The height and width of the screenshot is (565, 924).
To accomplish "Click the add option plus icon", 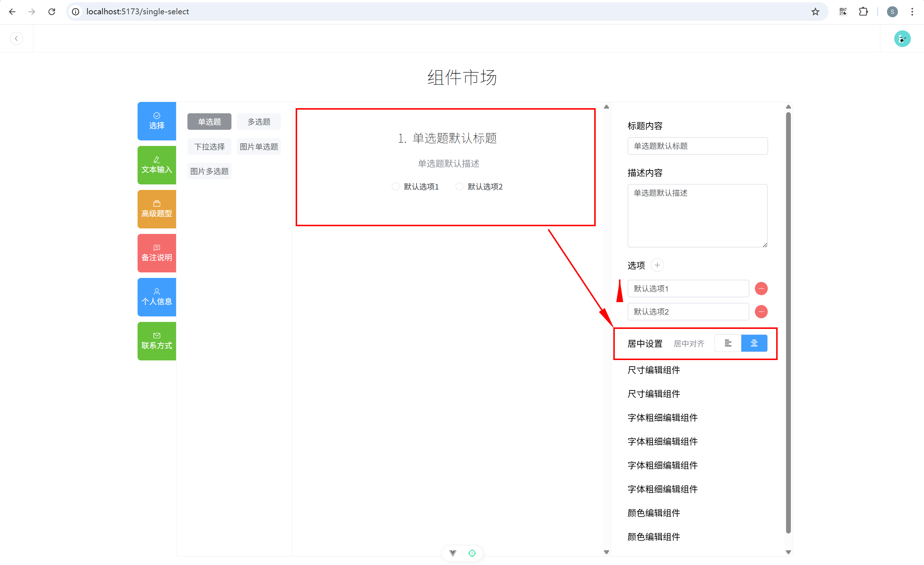I will coord(657,265).
